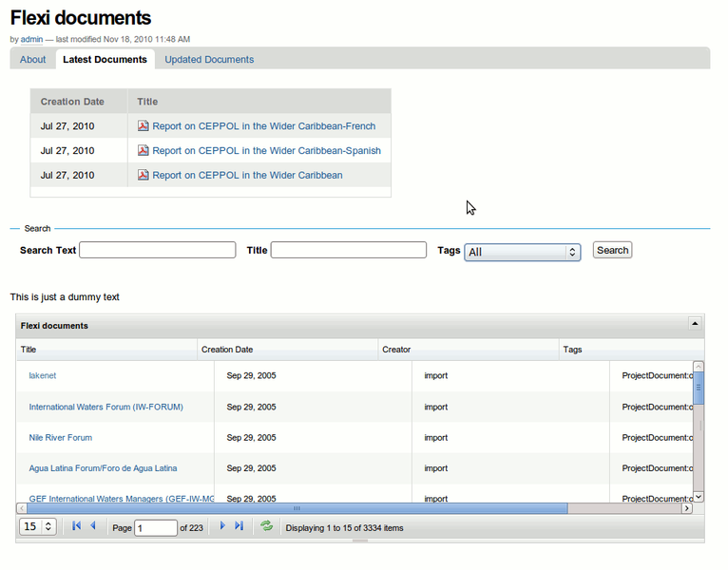Sort by Creation Date column header

click(x=227, y=350)
